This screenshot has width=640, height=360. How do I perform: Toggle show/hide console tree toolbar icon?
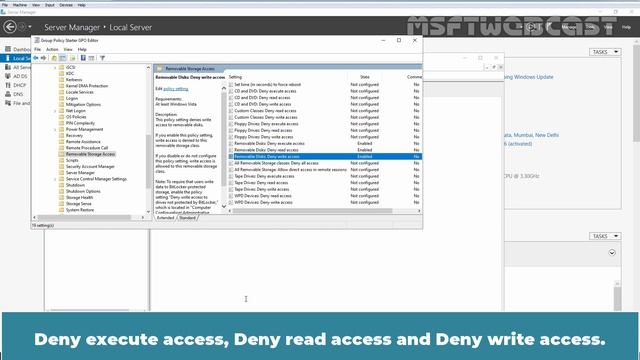point(63,58)
